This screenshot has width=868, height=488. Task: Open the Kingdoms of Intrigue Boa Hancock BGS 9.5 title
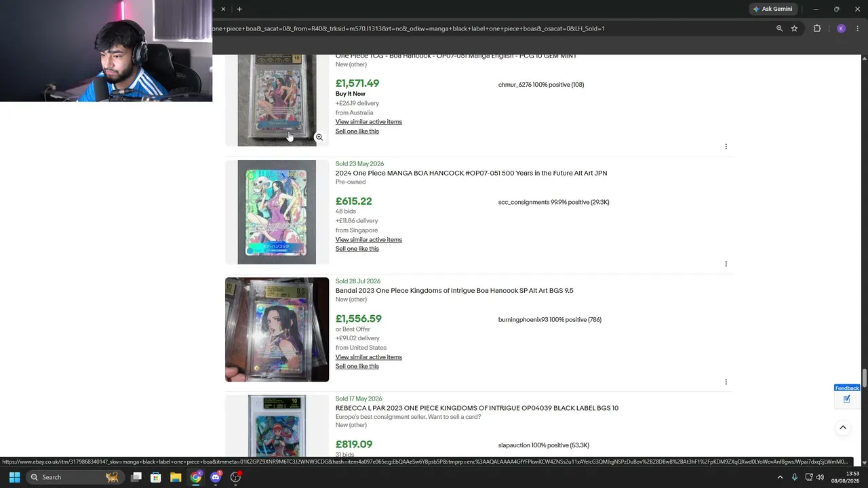point(454,291)
